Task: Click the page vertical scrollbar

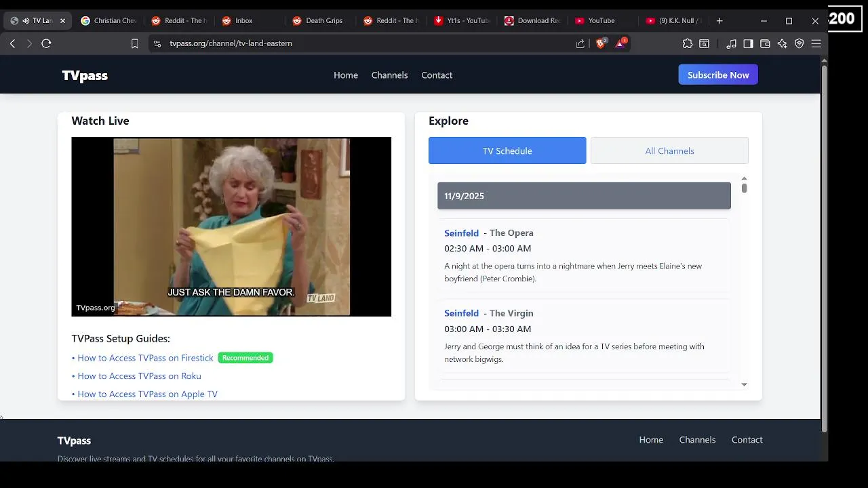Action: click(x=825, y=247)
